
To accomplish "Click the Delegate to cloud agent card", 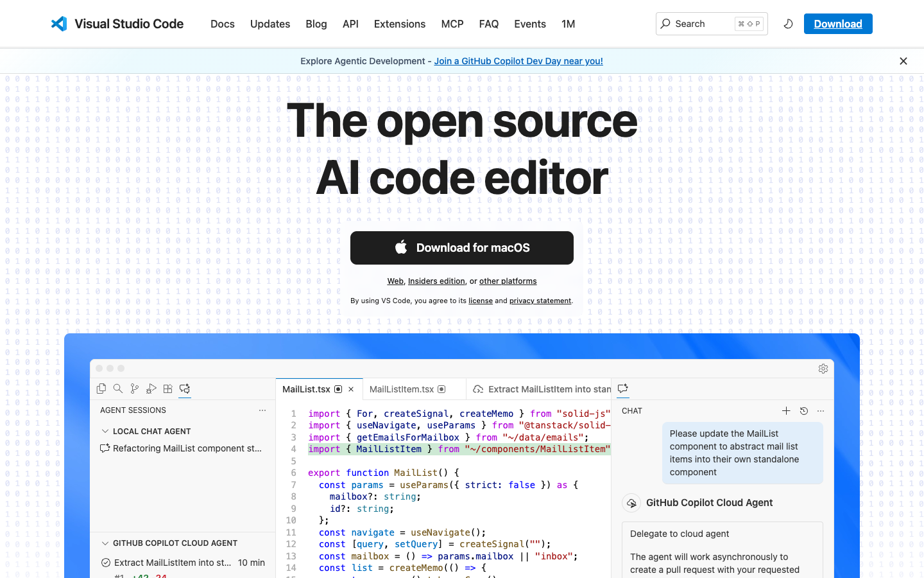I will tap(723, 550).
